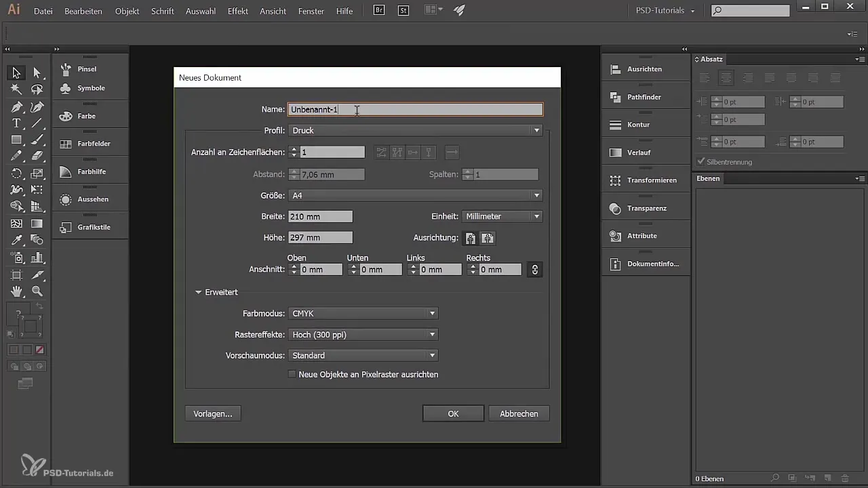Toggle the Anschnitt link chain button
This screenshot has height=488, width=868.
[535, 269]
